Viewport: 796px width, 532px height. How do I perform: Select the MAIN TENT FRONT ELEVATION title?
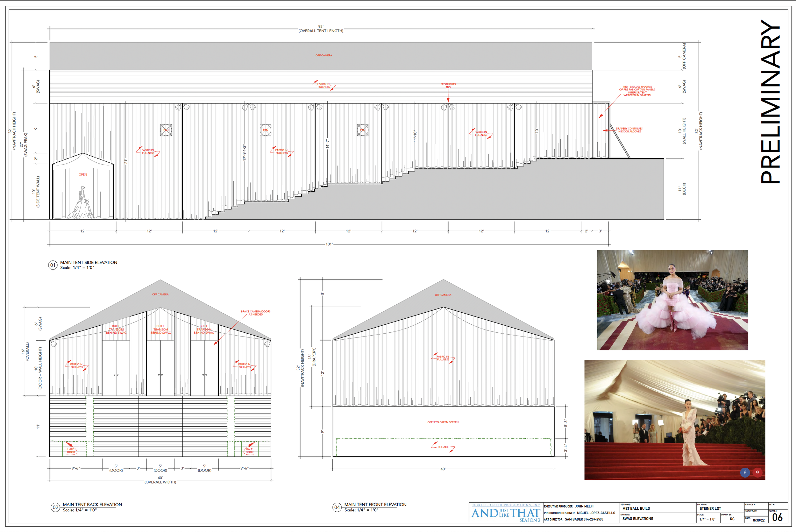point(375,505)
